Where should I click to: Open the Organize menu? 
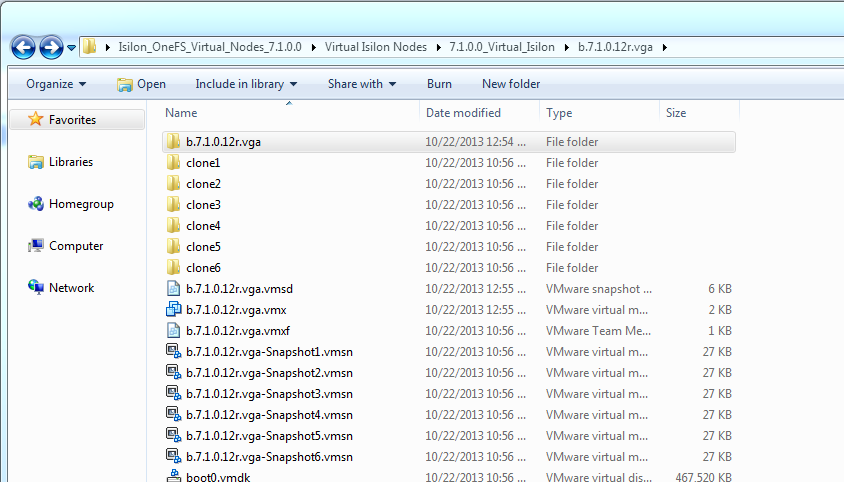coord(56,84)
